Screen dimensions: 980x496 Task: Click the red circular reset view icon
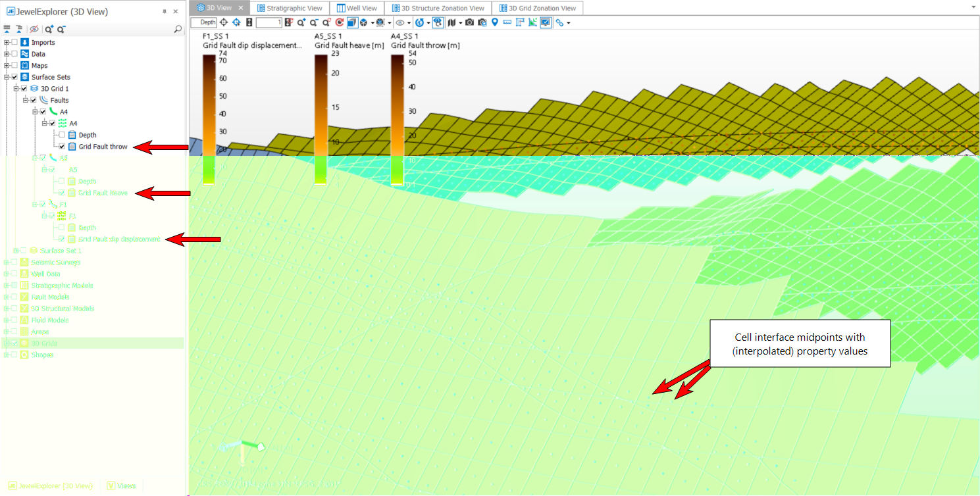(x=340, y=22)
